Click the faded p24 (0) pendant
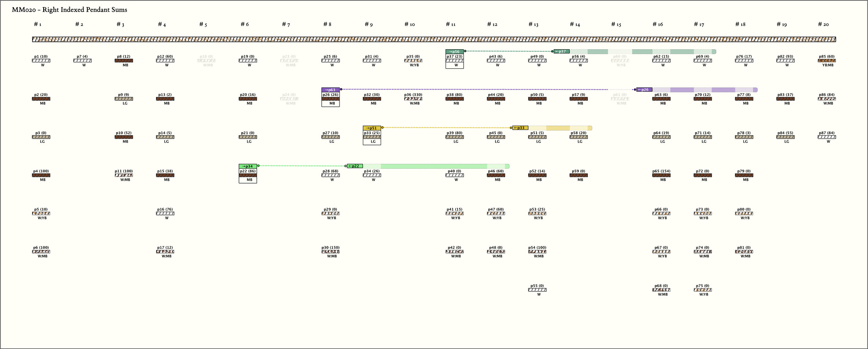868x349 pixels. point(289,99)
